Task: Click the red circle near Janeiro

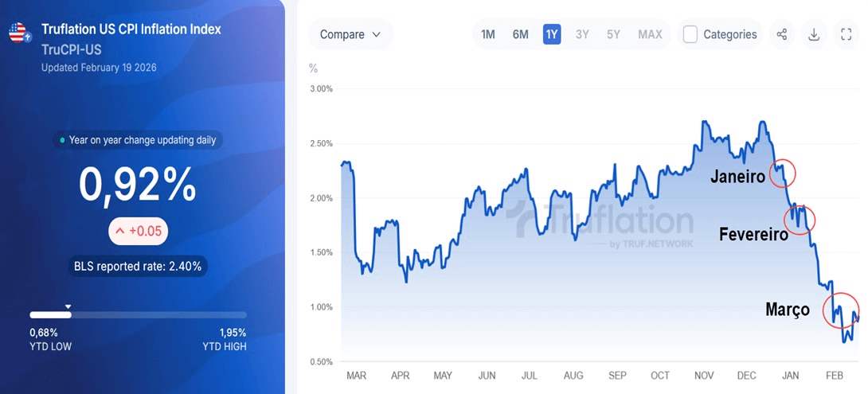Action: (x=782, y=173)
